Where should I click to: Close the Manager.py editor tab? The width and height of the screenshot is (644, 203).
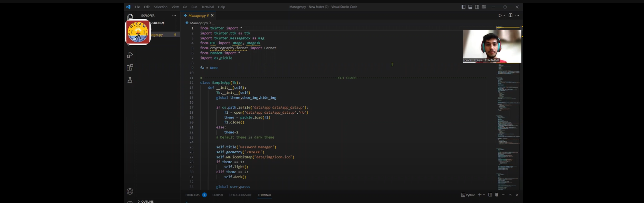[212, 15]
